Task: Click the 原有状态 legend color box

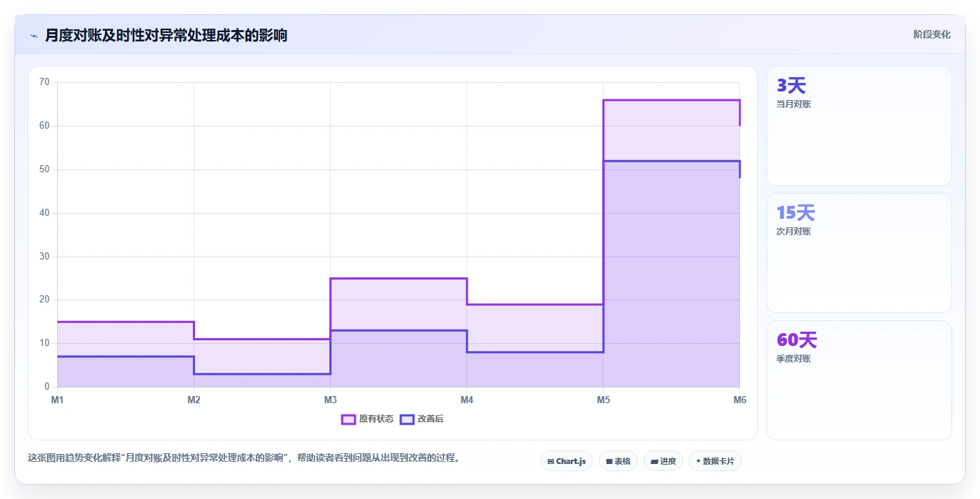Action: coord(349,419)
